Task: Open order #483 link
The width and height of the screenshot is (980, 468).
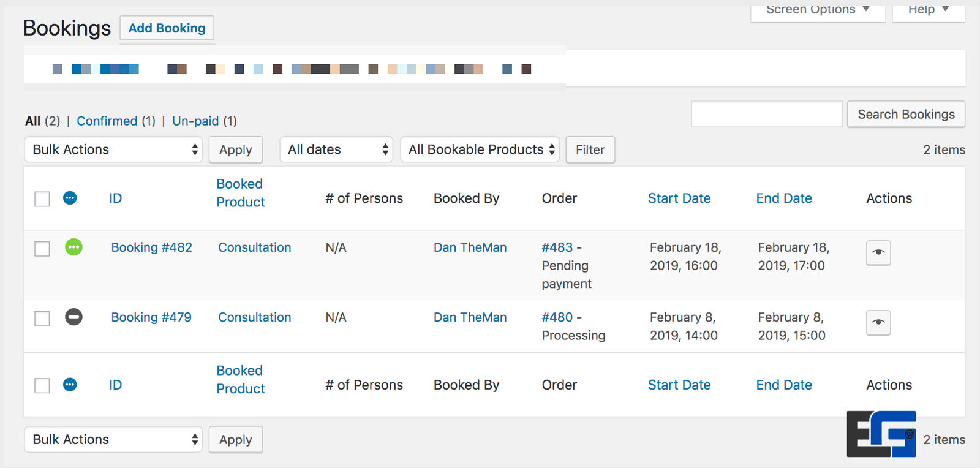Action: pos(557,247)
